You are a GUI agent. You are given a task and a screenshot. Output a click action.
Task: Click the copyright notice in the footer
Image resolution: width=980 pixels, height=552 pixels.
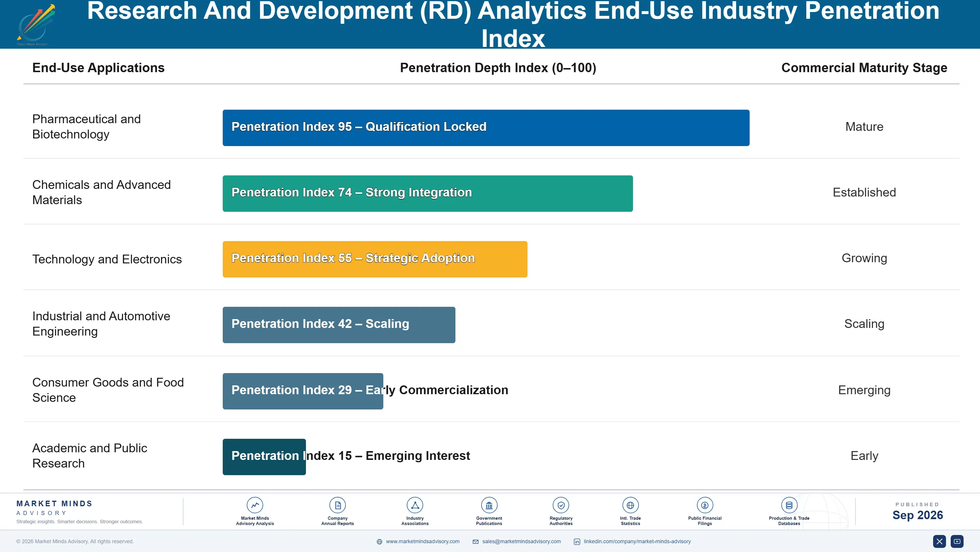[x=75, y=541]
